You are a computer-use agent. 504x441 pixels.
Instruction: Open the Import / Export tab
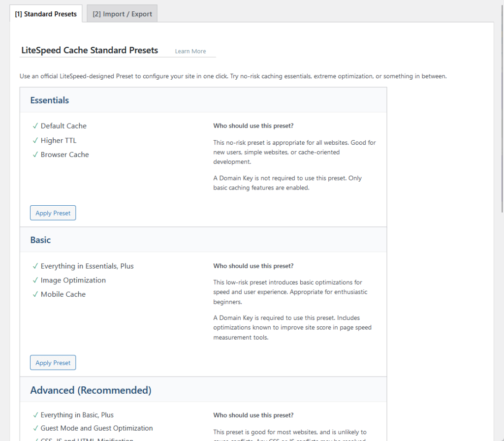(x=122, y=14)
